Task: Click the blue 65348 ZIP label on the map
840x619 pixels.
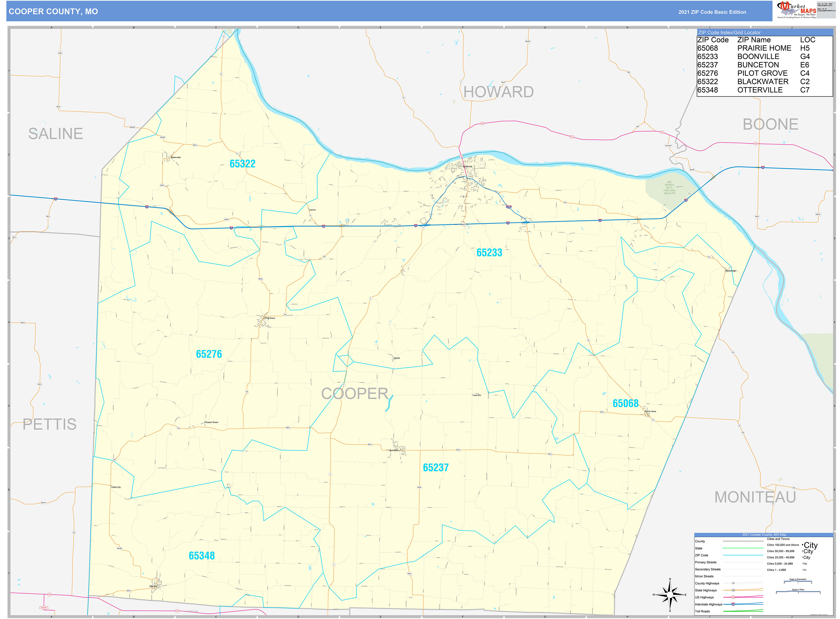Action: pyautogui.click(x=202, y=556)
